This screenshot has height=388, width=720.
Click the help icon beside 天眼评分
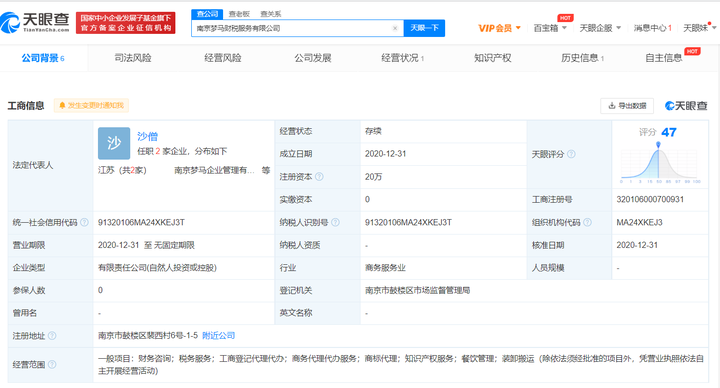click(x=571, y=154)
